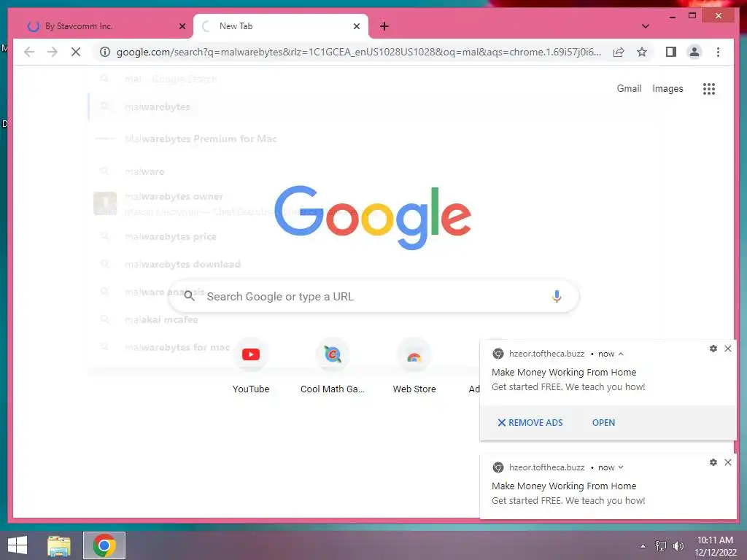Close the New Tab tab

356,26
